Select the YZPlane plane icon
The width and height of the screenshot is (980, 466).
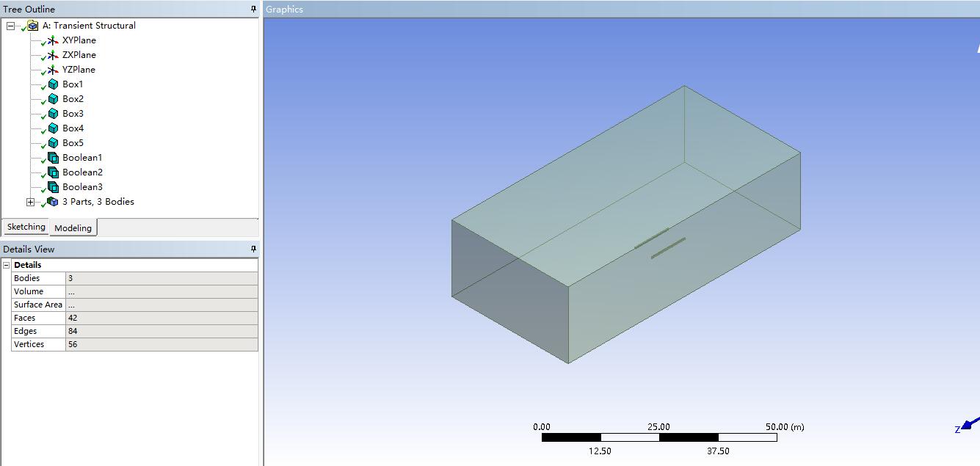click(x=52, y=70)
